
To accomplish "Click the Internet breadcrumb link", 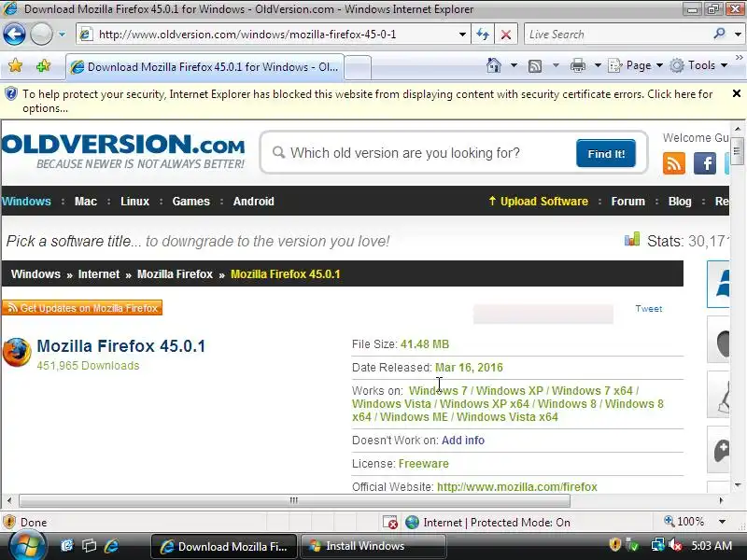I will pos(99,274).
